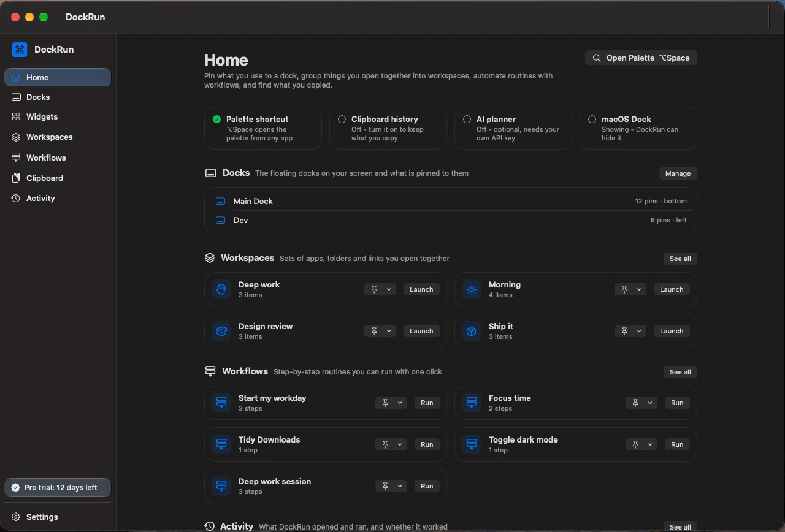Screen dimensions: 785x532
Task: Run the Tidy Downloads workflow
Action: (x=427, y=444)
